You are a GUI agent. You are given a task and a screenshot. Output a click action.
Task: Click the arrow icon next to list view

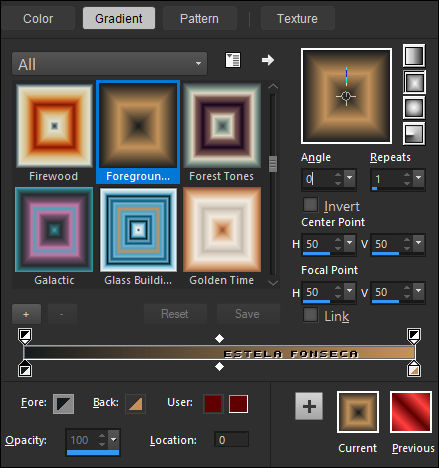tap(268, 60)
